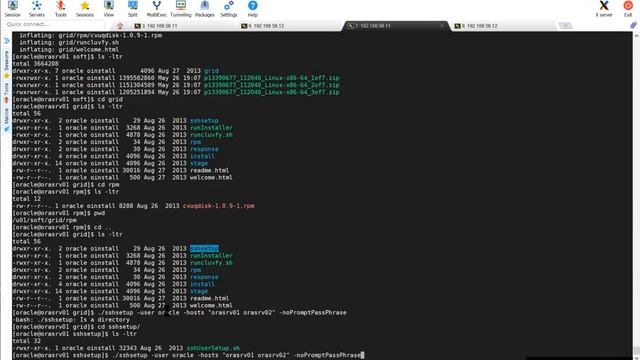Click the sshUserSetup.sh file name
Screen dimensions: 640x360
click(x=213, y=348)
